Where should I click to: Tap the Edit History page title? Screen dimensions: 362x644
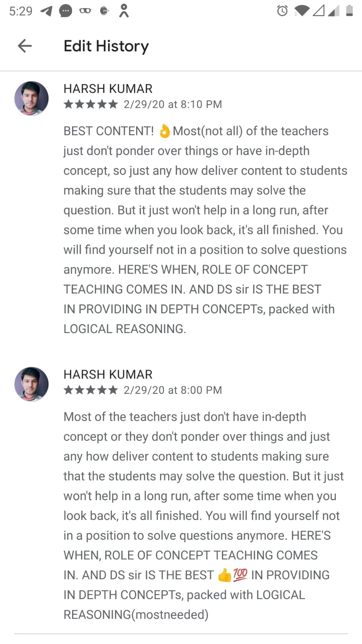[106, 46]
